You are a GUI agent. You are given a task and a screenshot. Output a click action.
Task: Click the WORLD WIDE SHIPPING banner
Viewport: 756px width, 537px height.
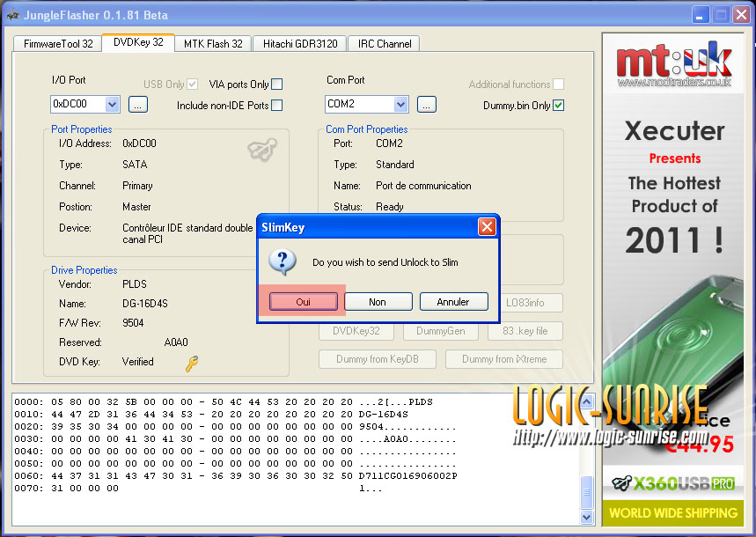[x=673, y=512]
